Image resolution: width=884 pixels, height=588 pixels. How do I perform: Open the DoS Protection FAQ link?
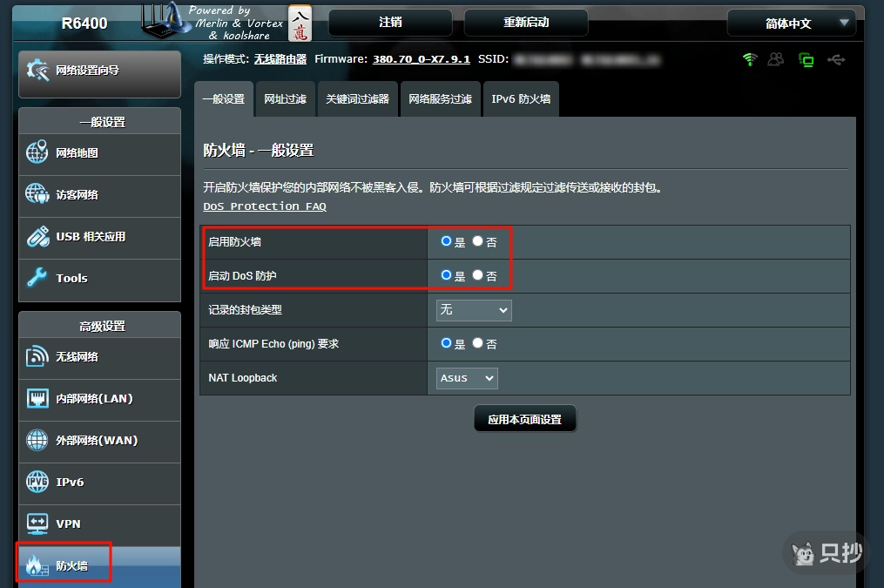[265, 206]
